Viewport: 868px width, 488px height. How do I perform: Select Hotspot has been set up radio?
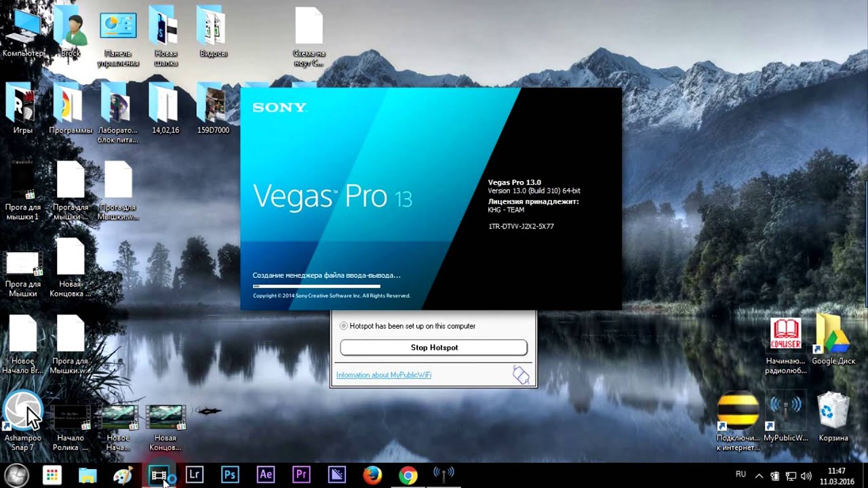point(344,326)
